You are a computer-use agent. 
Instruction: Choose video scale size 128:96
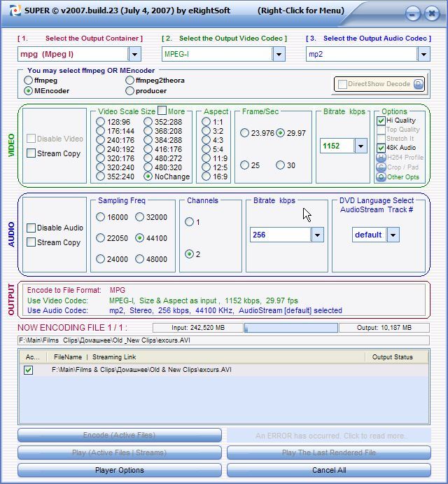100,122
